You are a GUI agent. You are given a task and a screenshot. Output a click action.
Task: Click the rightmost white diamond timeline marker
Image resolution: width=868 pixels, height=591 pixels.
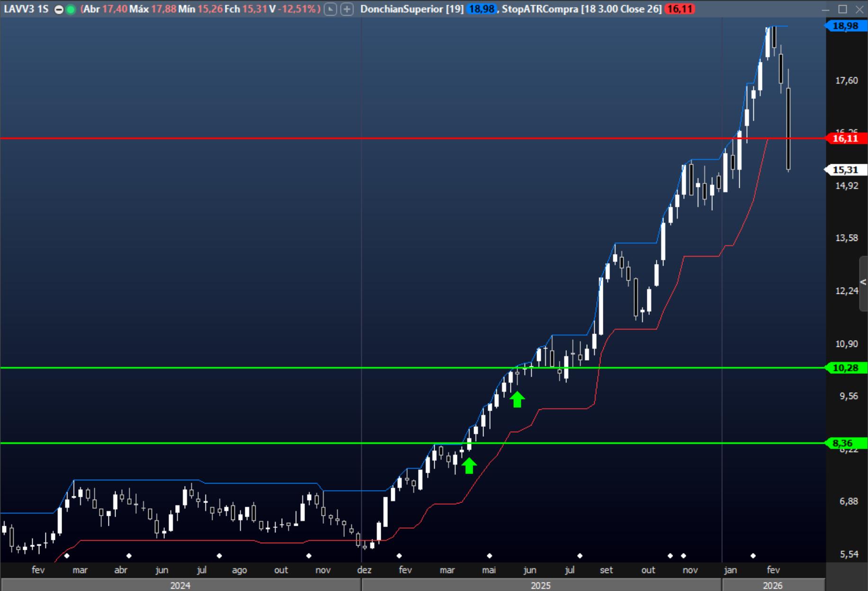753,556
